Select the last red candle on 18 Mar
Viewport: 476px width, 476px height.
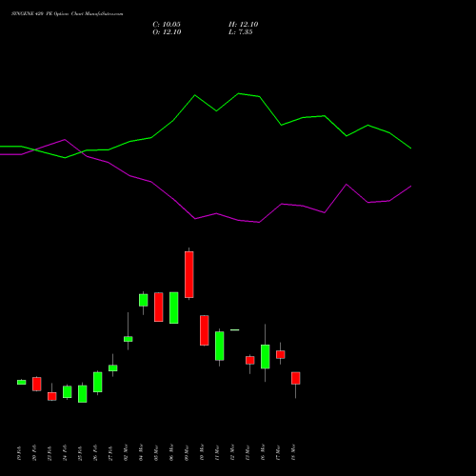pyautogui.click(x=296, y=378)
